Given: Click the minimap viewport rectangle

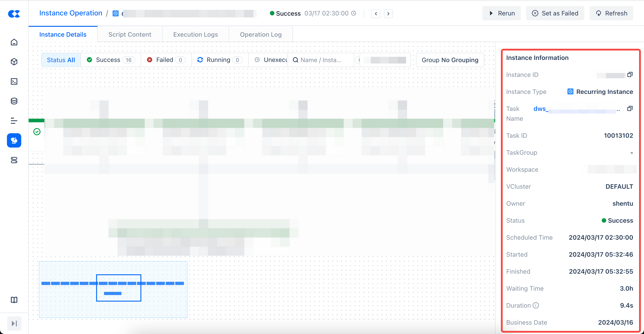Looking at the screenshot, I should 119,288.
